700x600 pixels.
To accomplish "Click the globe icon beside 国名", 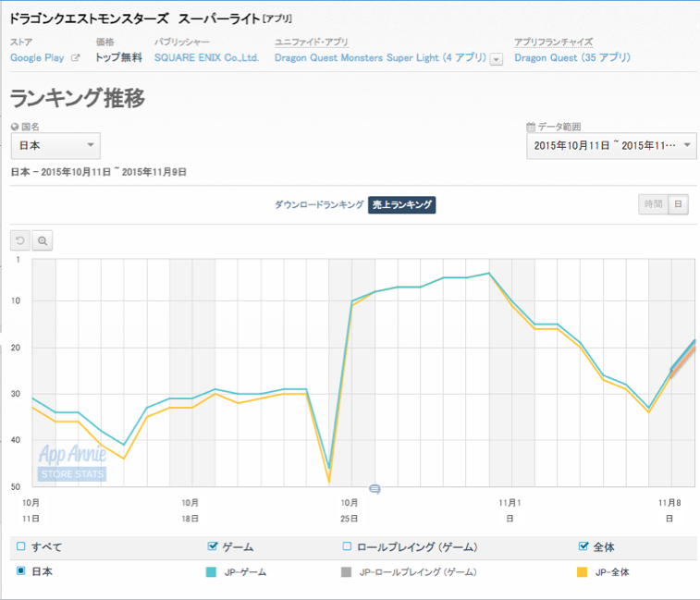I will point(15,127).
